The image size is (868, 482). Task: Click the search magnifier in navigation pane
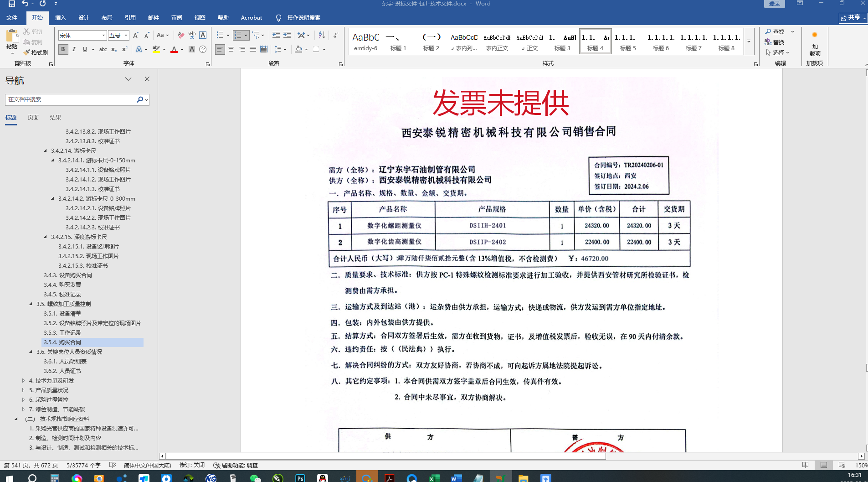point(140,99)
